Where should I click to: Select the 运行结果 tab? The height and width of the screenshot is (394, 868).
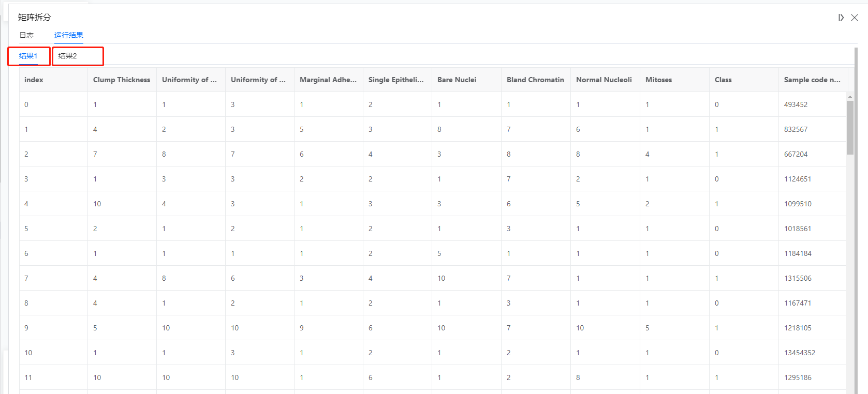point(69,35)
